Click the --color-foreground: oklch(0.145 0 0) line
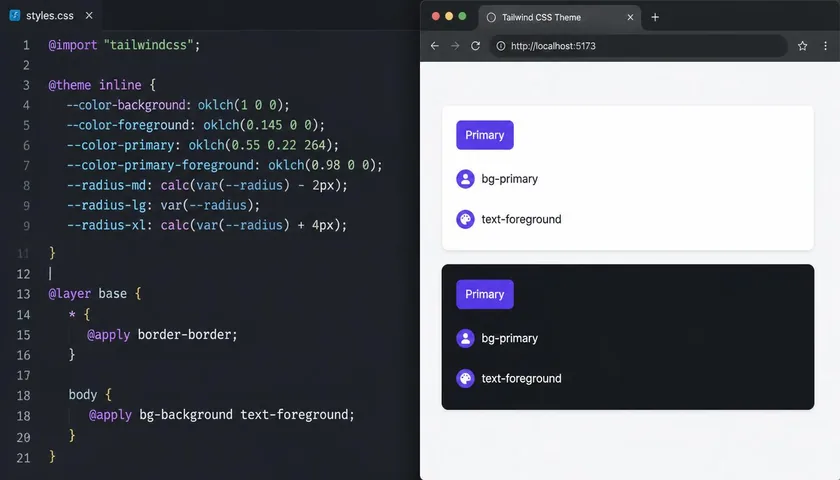This screenshot has height=480, width=840. pyautogui.click(x=196, y=125)
